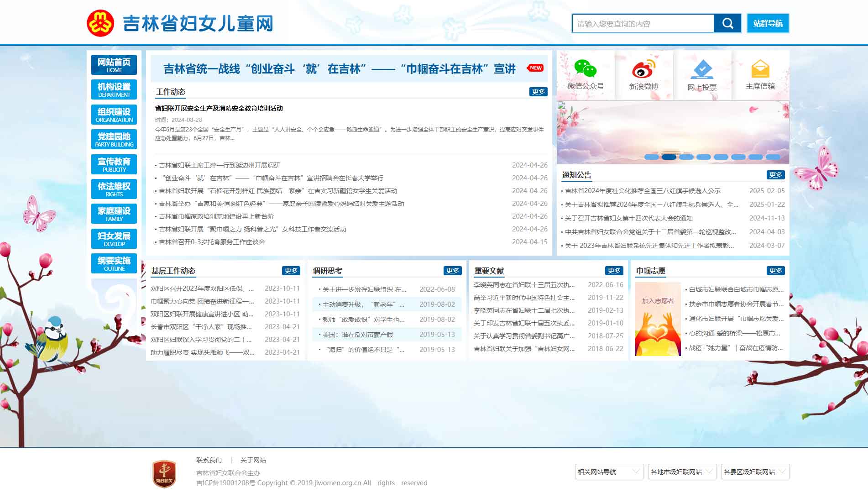Click the red NEW badge on the headline
Viewport: 868px width, 493px height.
535,68
